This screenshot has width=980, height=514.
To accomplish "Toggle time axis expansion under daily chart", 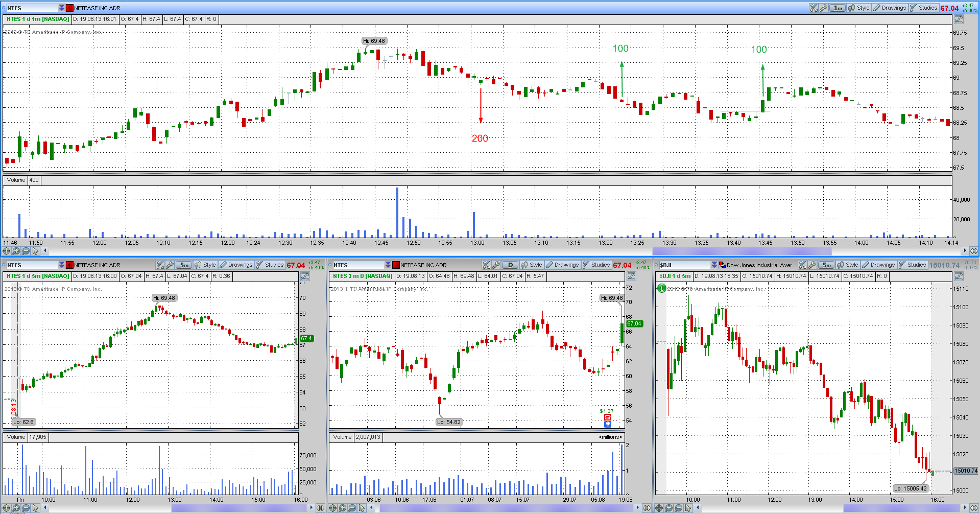I will click(x=647, y=508).
